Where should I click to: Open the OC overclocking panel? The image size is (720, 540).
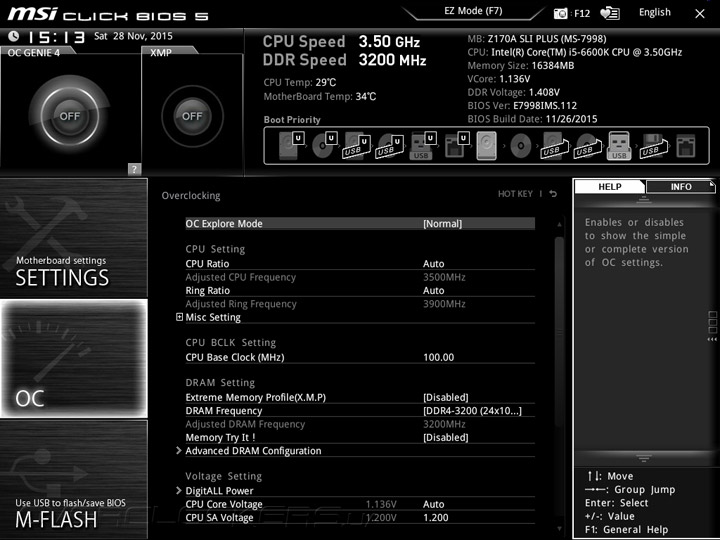click(74, 359)
